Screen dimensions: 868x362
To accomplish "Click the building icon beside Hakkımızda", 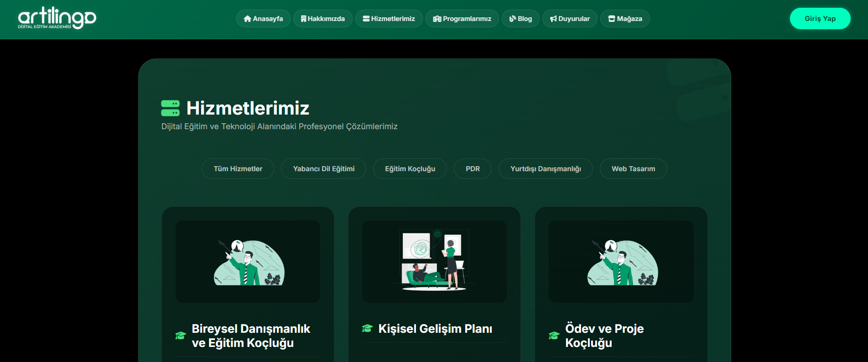I will (x=303, y=19).
